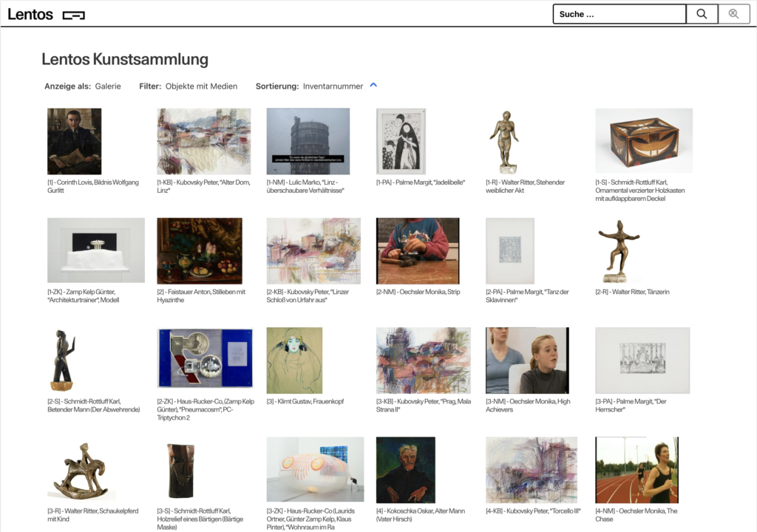Click into the Suche search field
Screen dimensions: 757x532
click(619, 14)
